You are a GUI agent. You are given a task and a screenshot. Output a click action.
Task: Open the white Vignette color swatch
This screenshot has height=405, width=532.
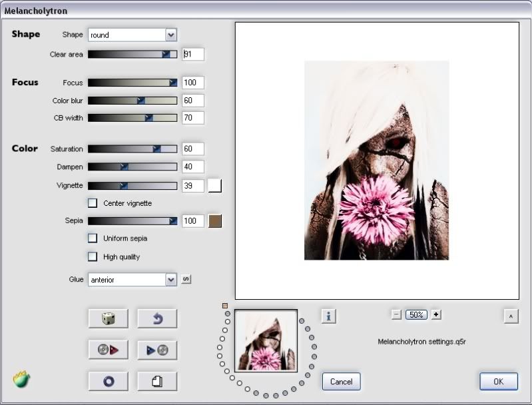215,186
